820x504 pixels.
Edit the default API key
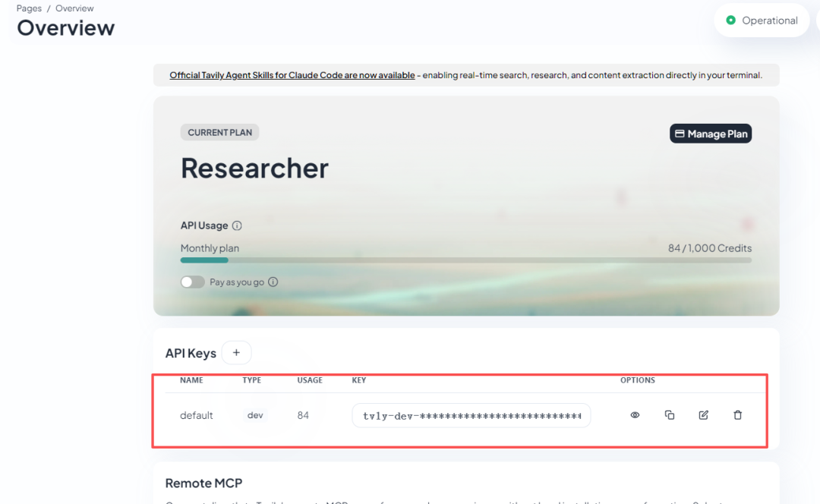[703, 415]
